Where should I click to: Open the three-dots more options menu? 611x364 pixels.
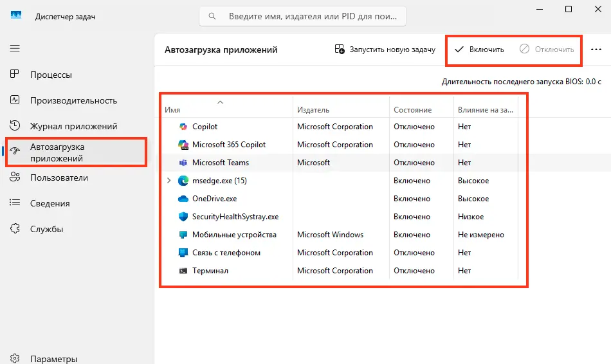596,50
